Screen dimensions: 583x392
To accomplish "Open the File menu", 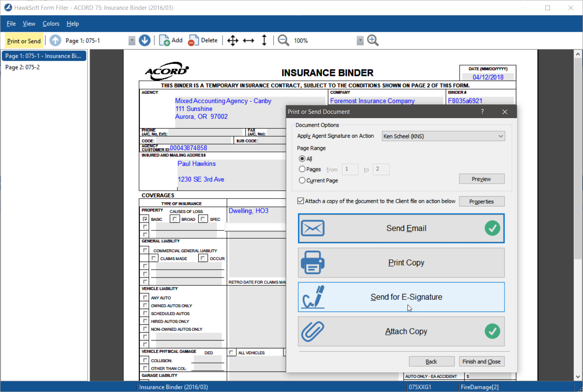I will click(11, 24).
